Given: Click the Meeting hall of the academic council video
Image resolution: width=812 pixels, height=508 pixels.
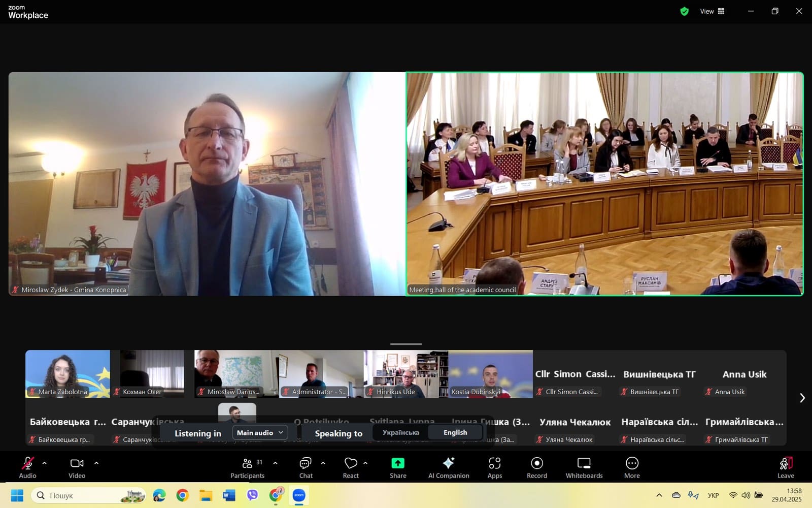Looking at the screenshot, I should 604,183.
